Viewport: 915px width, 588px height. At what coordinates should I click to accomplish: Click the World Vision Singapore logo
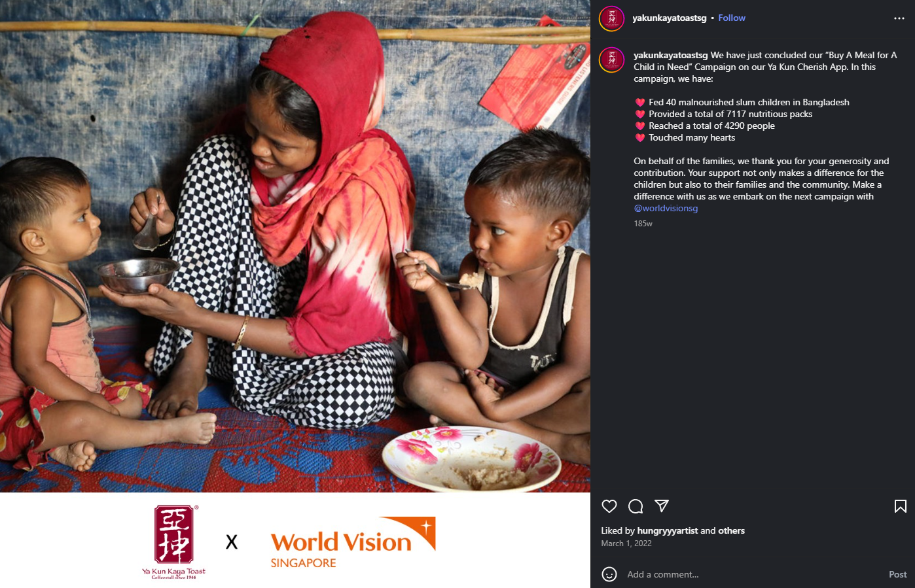point(353,542)
